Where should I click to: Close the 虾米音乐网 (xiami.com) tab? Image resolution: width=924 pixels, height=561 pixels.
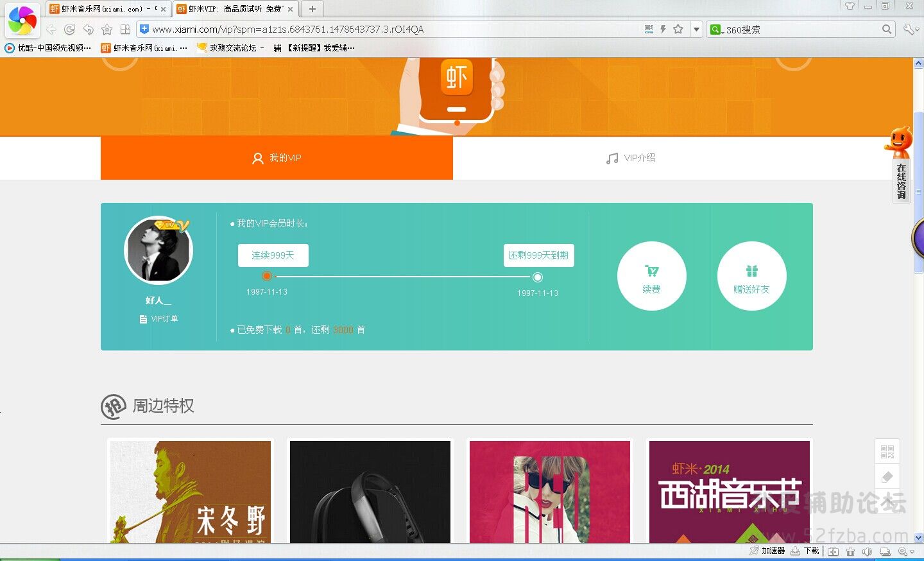tap(163, 9)
